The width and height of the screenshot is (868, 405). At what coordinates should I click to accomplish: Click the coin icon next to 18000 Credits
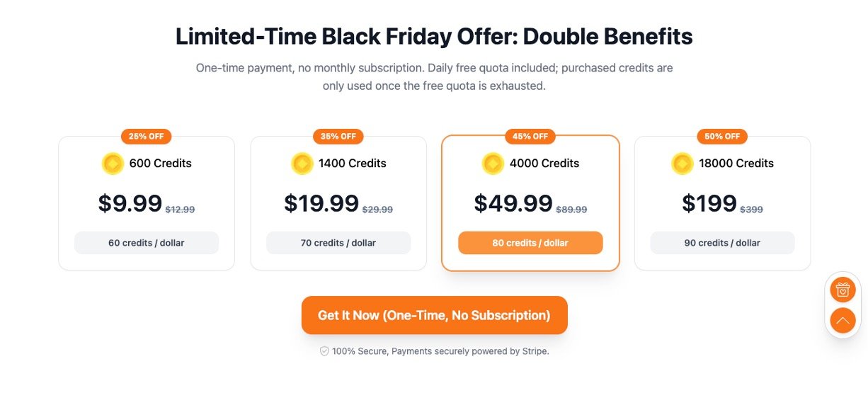(x=683, y=164)
